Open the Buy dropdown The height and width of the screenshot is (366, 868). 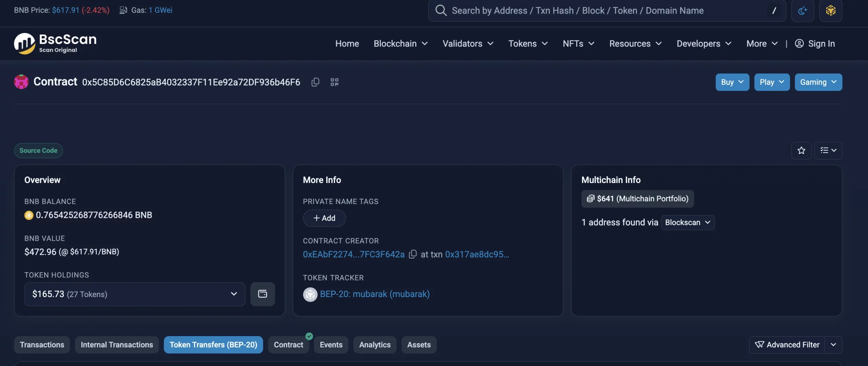point(732,82)
